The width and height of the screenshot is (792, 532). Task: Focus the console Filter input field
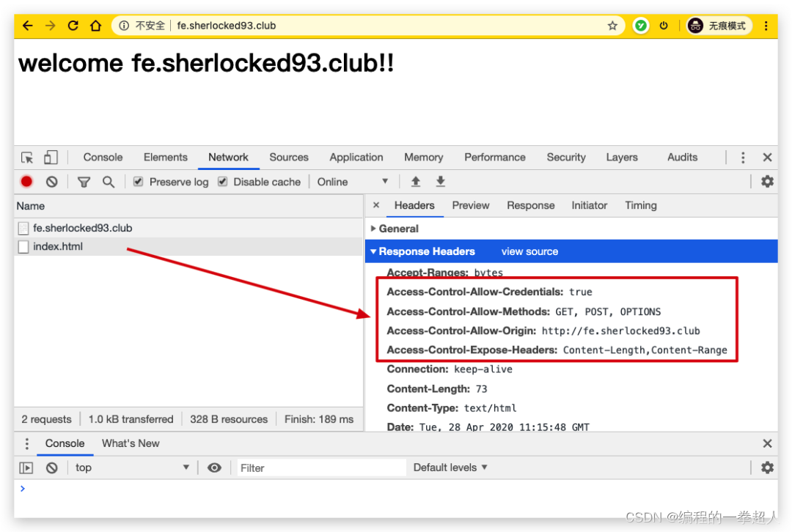[322, 468]
